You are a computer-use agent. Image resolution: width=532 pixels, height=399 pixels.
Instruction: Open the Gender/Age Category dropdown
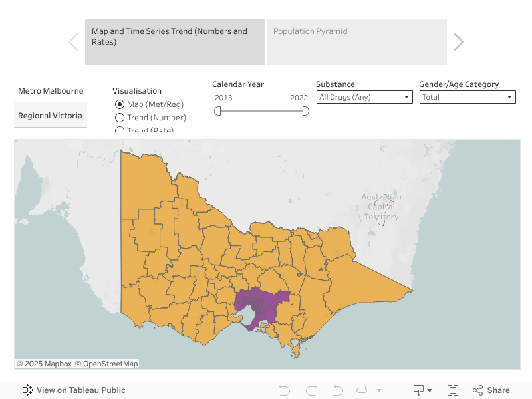click(x=467, y=97)
